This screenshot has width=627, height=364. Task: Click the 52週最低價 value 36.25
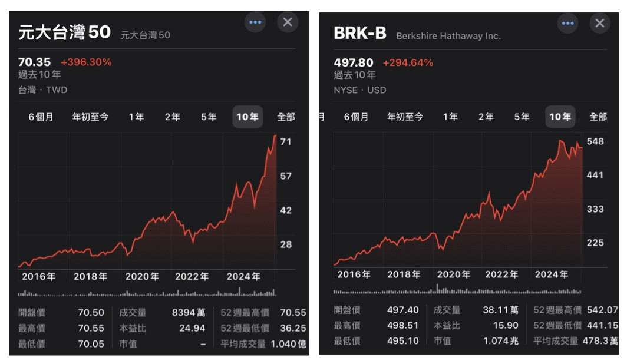(293, 328)
